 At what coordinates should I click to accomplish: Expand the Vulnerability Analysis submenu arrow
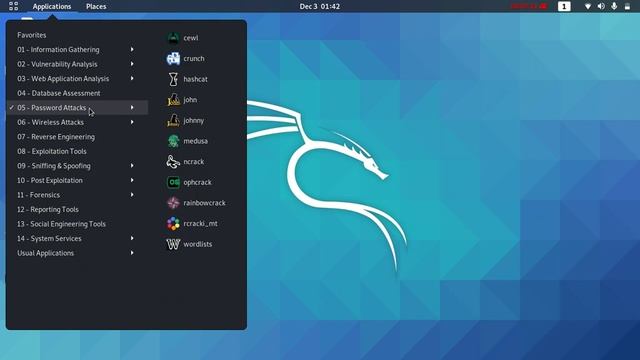point(132,64)
